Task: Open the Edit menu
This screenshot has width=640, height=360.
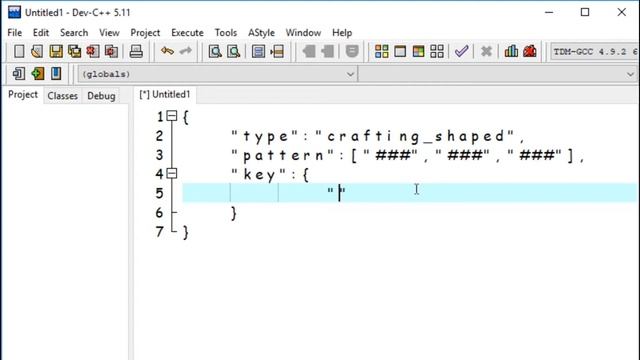Action: [41, 33]
